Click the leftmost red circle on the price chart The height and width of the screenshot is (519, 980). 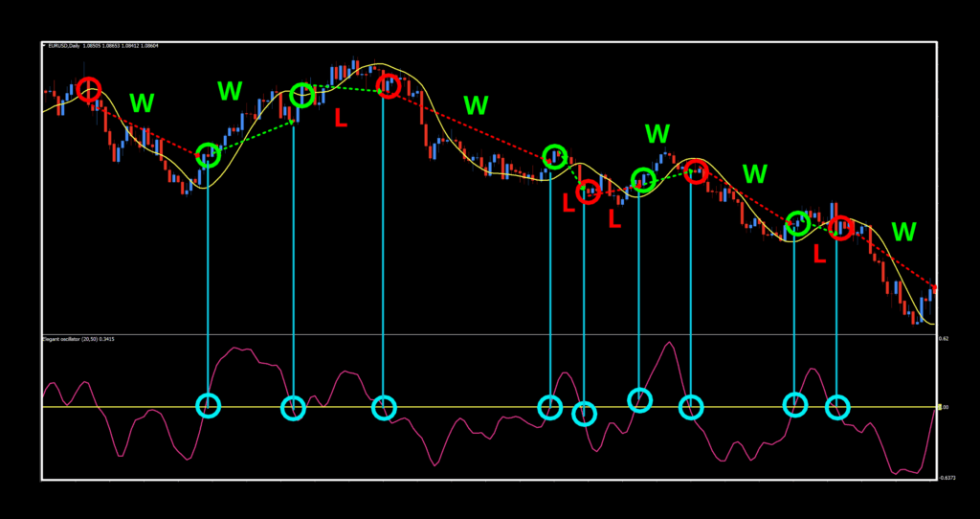[x=89, y=90]
